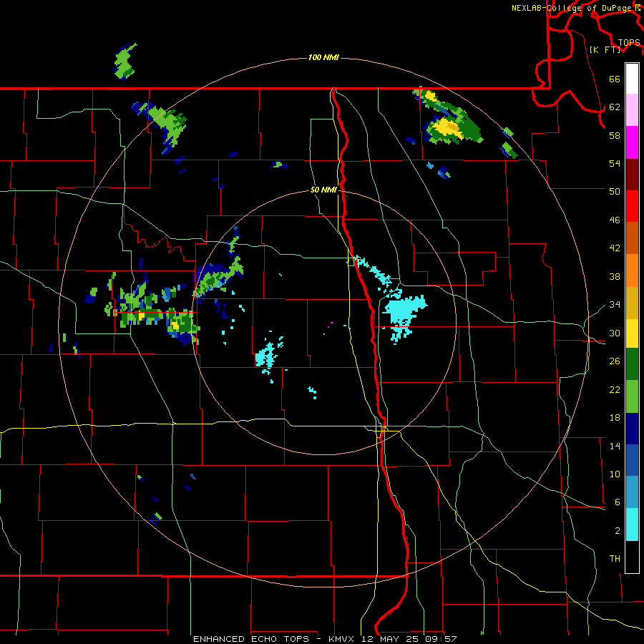
Task: Choose the light green legend swatch
Action: 632,396
